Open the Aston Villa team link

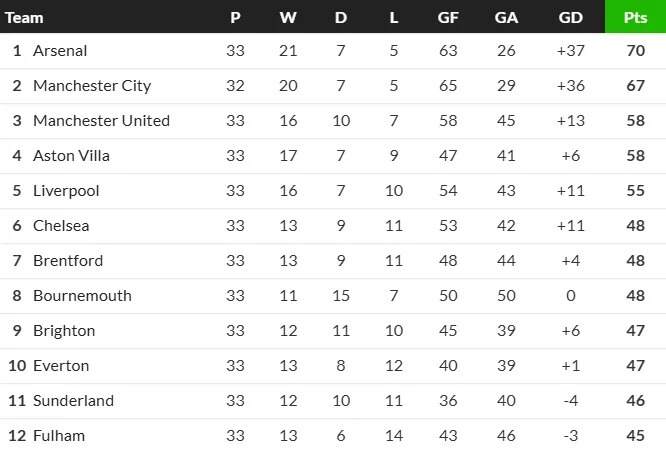(x=71, y=156)
